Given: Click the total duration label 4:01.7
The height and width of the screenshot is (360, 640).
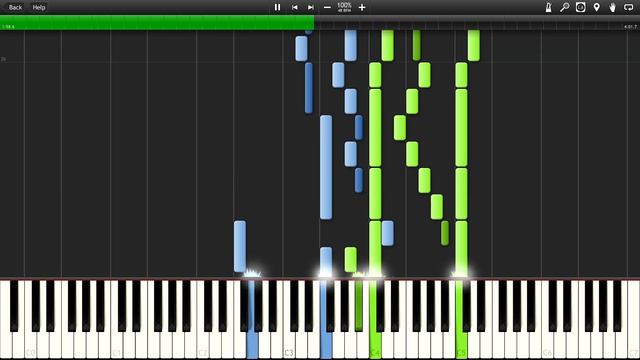Looking at the screenshot, I should (630, 27).
